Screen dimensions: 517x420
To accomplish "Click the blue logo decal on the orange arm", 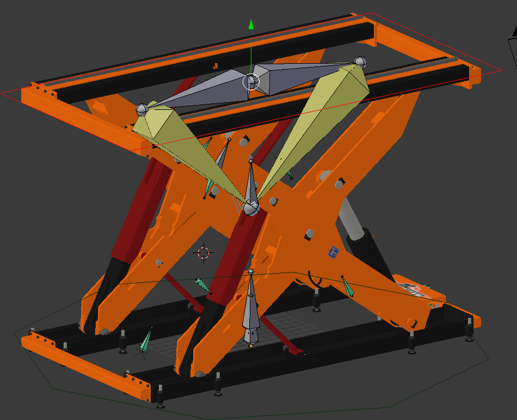I will pos(334,252).
